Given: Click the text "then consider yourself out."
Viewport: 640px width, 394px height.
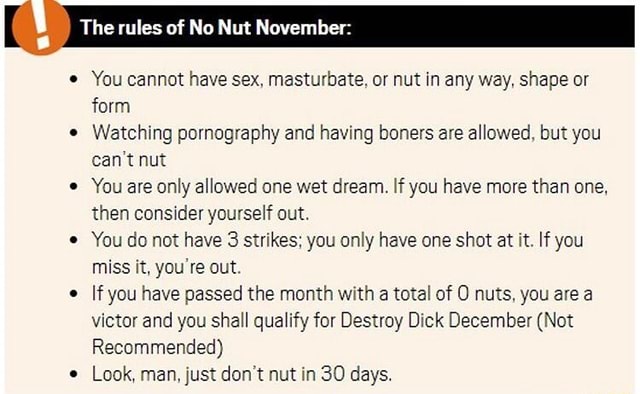Looking at the screenshot, I should 200,214.
